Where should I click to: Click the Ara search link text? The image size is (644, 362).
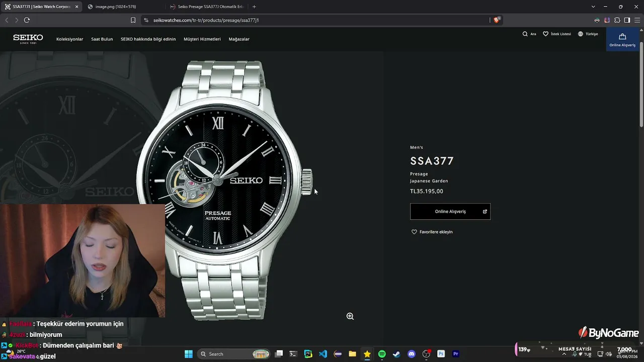point(533,34)
